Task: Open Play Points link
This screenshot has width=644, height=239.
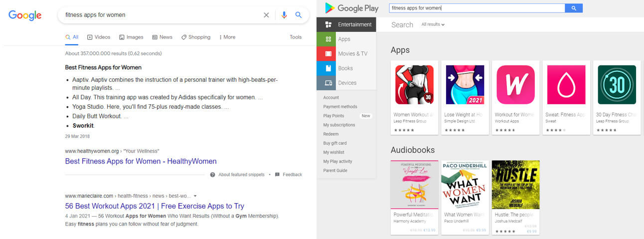Action: [x=333, y=116]
